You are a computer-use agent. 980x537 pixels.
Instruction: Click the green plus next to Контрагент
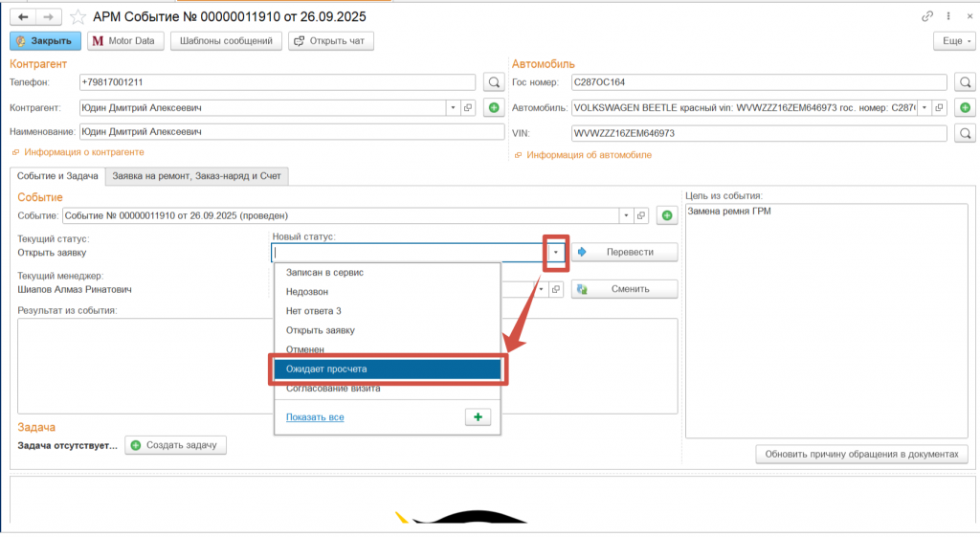(494, 108)
